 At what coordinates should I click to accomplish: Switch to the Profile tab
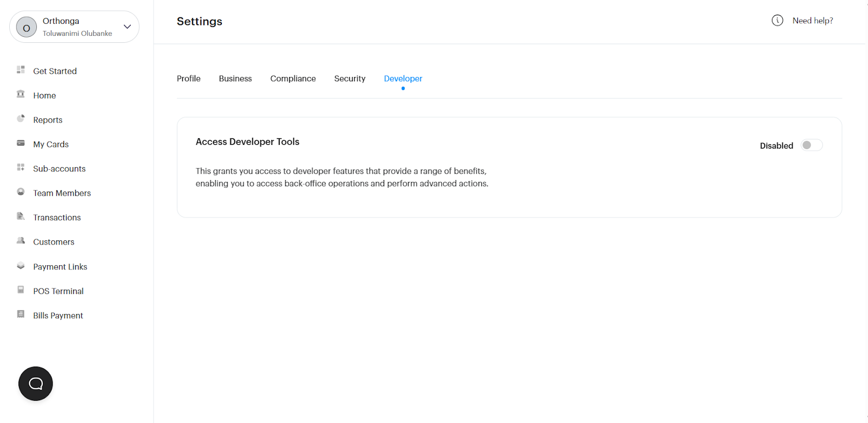coord(189,79)
